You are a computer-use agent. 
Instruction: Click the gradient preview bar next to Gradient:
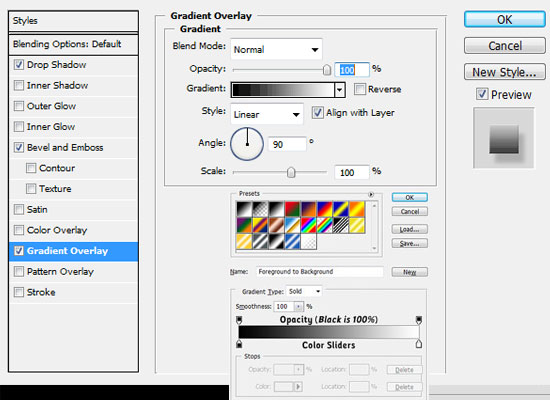click(x=283, y=90)
